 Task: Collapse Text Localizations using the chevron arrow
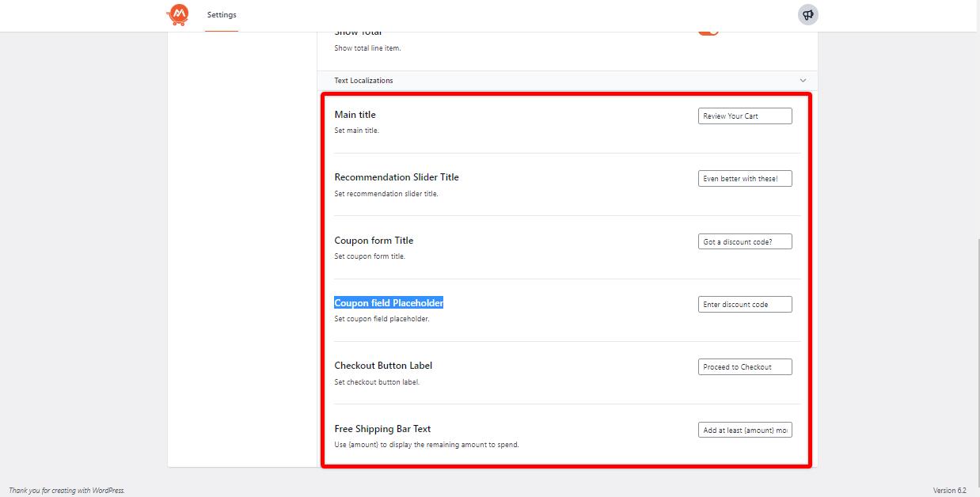point(803,81)
